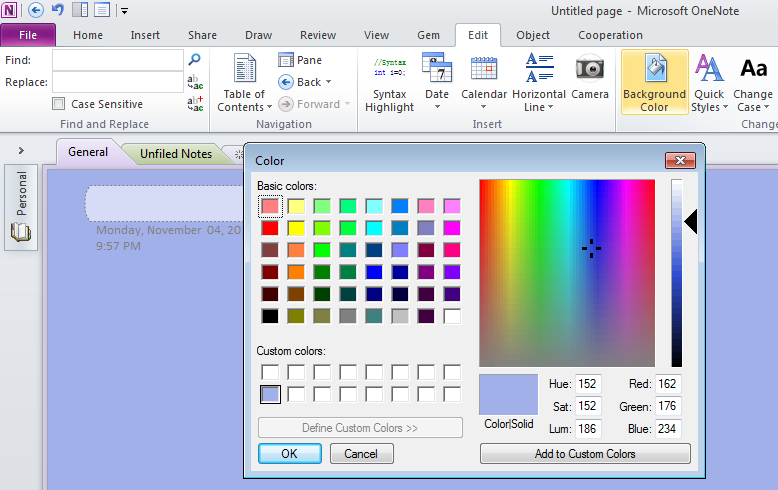This screenshot has height=490, width=778.
Task: Switch to the Draw ribbon tab
Action: tap(259, 35)
